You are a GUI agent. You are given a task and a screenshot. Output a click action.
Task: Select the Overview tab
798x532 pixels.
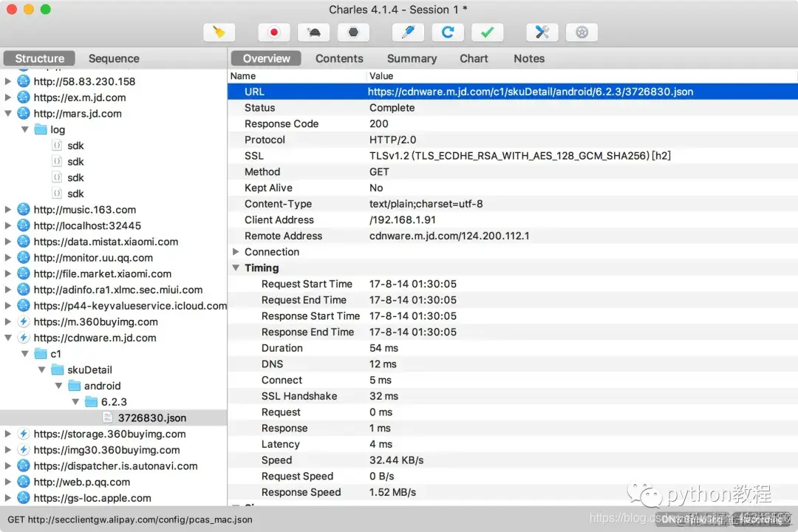click(266, 58)
